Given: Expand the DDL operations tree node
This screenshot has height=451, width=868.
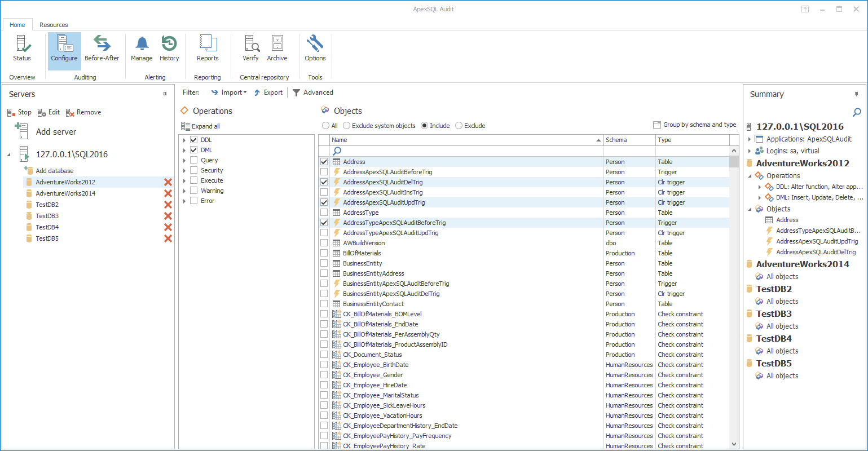Looking at the screenshot, I should [183, 139].
